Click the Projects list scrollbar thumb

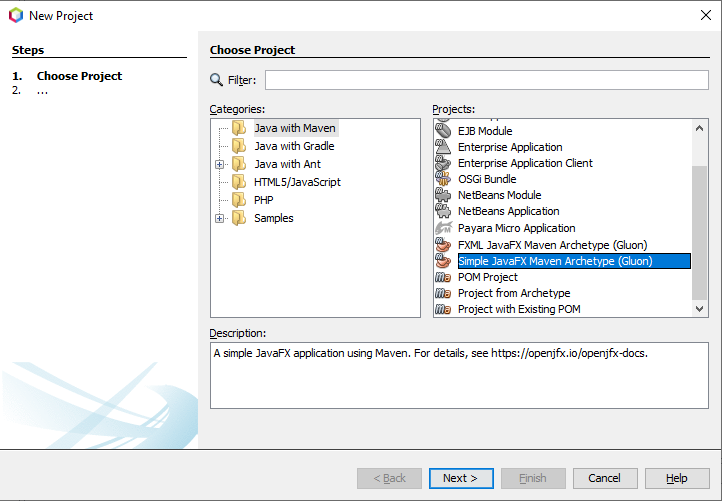(699, 233)
